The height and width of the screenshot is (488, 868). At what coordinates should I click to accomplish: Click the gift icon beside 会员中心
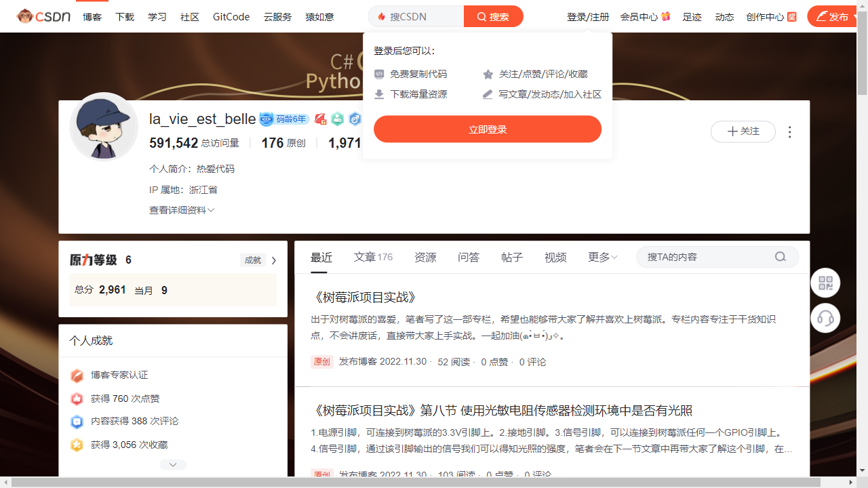point(666,16)
